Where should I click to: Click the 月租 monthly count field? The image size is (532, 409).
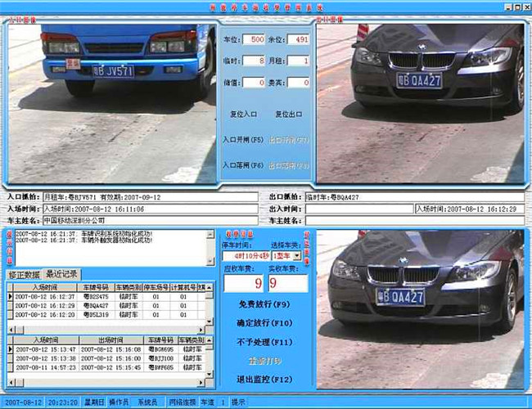coord(298,61)
